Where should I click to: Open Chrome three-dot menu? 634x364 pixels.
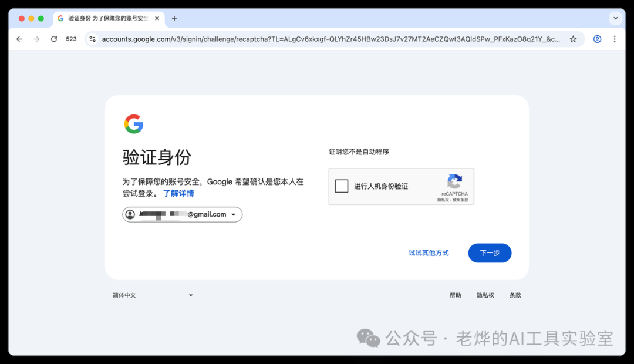pos(615,39)
